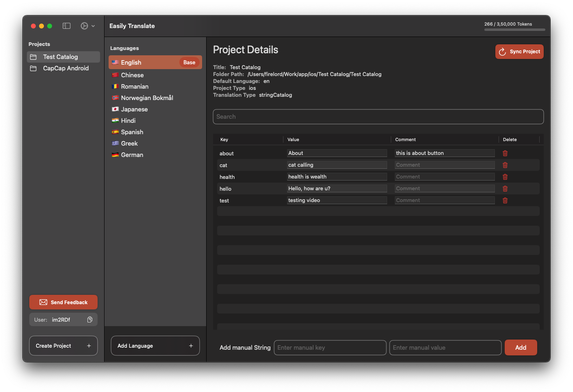Click the token usage progress bar
573x392 pixels.
tap(514, 30)
